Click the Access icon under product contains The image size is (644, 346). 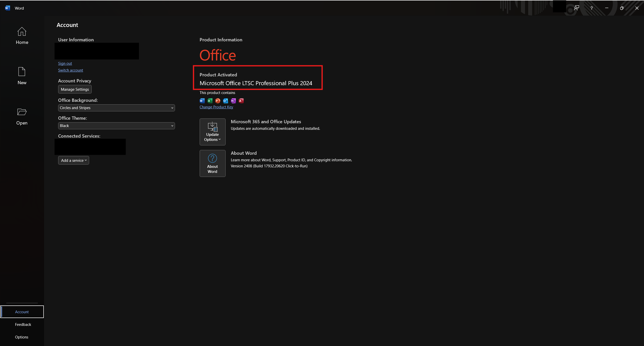(x=241, y=101)
